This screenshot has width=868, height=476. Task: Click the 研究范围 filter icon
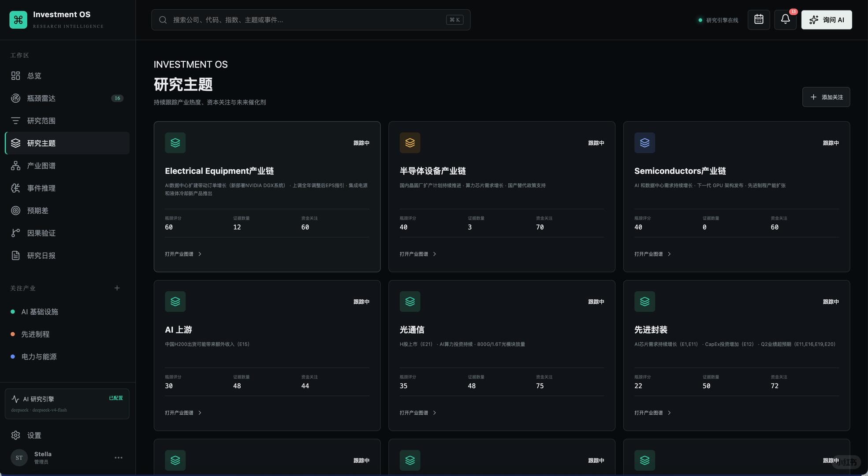[16, 121]
